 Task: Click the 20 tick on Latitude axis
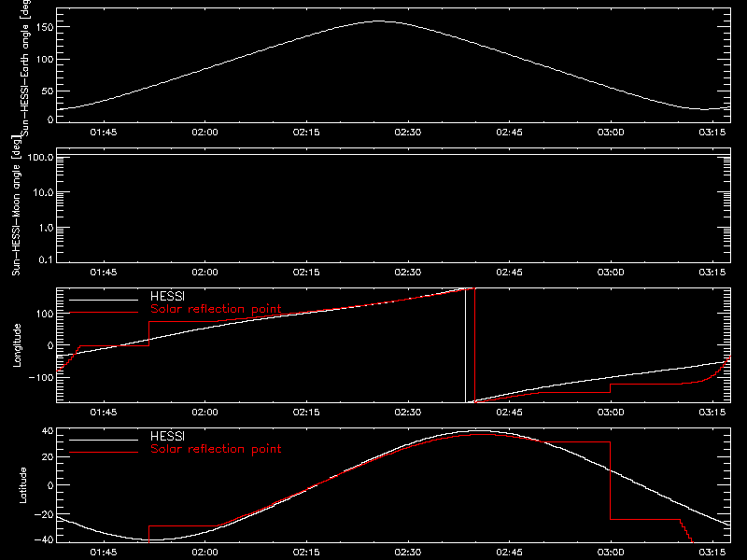click(48, 457)
